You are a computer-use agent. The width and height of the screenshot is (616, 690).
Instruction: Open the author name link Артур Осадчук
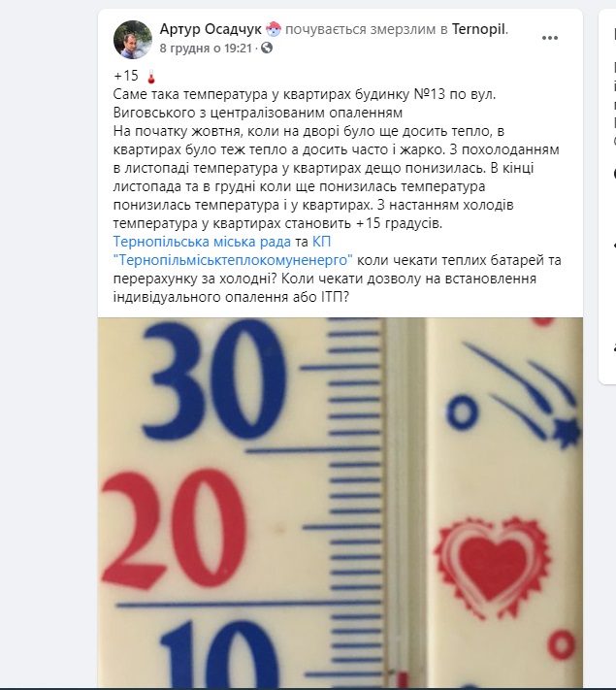[211, 29]
